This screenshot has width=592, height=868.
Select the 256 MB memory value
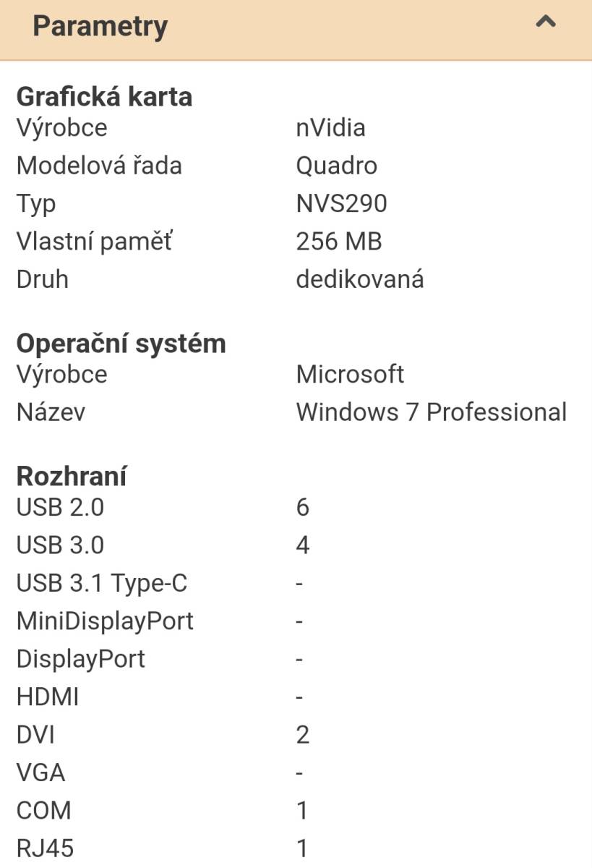click(x=338, y=242)
